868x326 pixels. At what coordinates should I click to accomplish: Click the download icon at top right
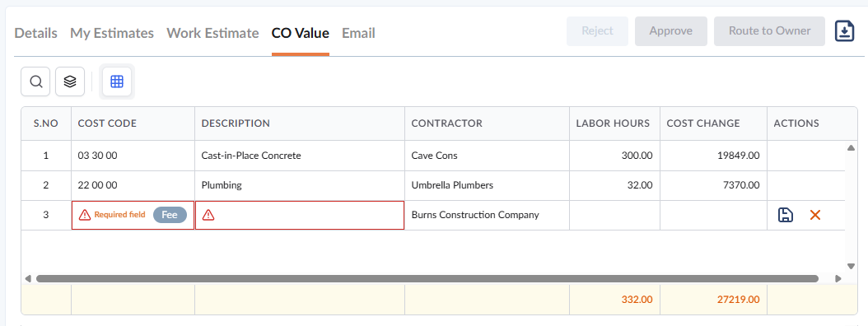point(844,31)
